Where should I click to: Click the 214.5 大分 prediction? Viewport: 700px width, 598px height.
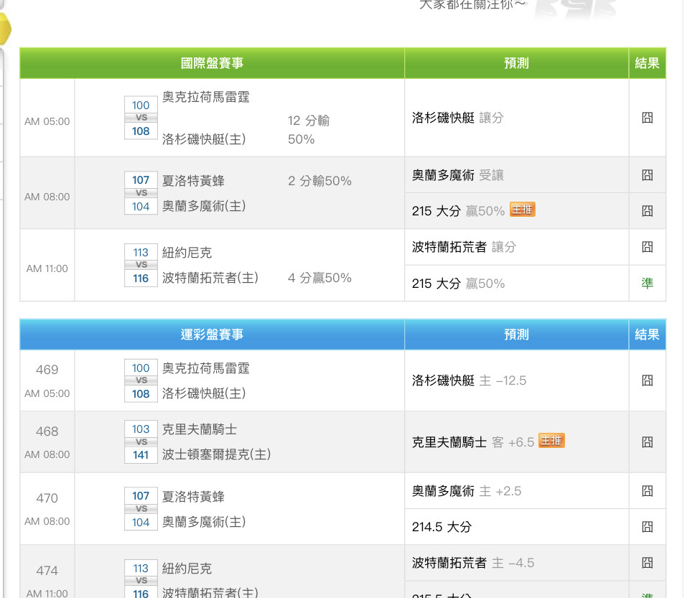tap(442, 527)
